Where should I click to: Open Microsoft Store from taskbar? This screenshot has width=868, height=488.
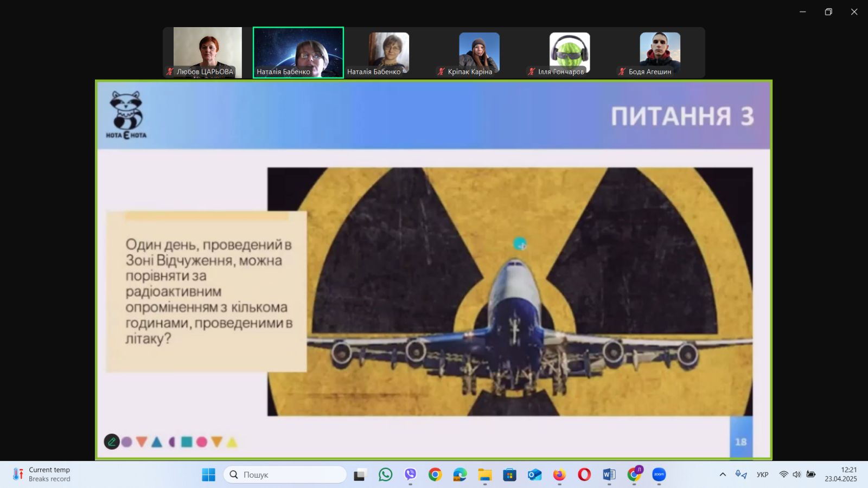[509, 474]
